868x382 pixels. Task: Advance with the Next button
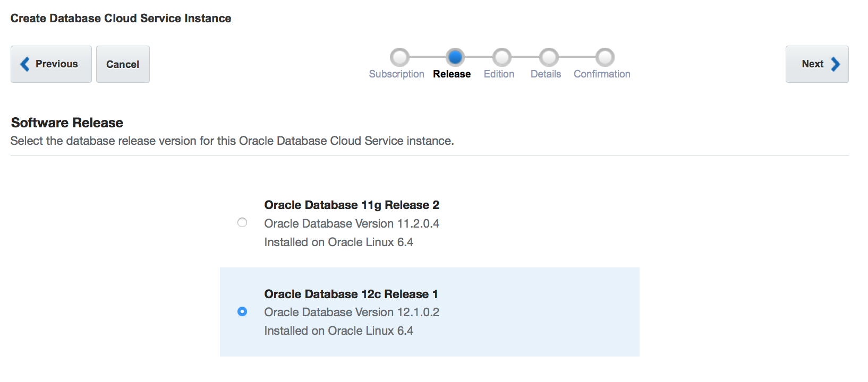[817, 64]
